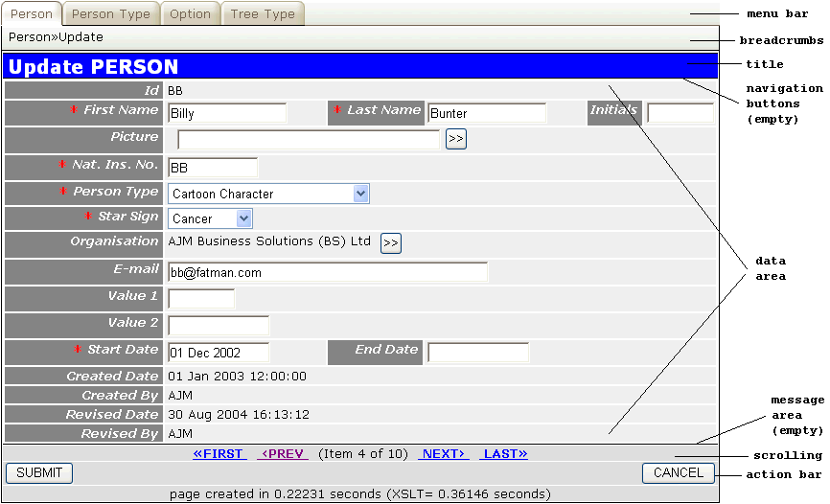Focus the Last Name text box
This screenshot has width=830, height=504.
487,113
